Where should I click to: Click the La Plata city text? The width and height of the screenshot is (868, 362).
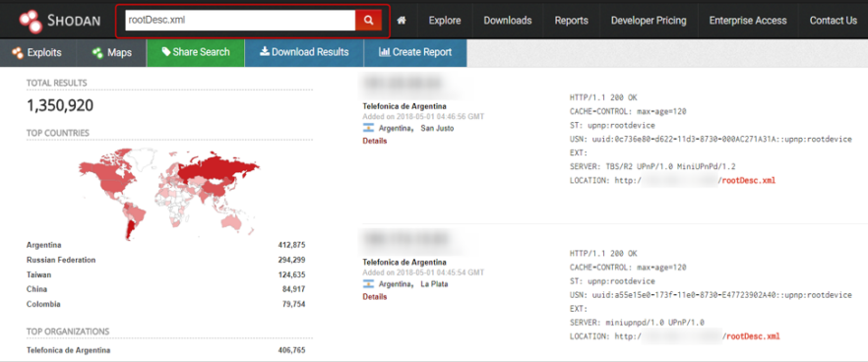click(435, 284)
